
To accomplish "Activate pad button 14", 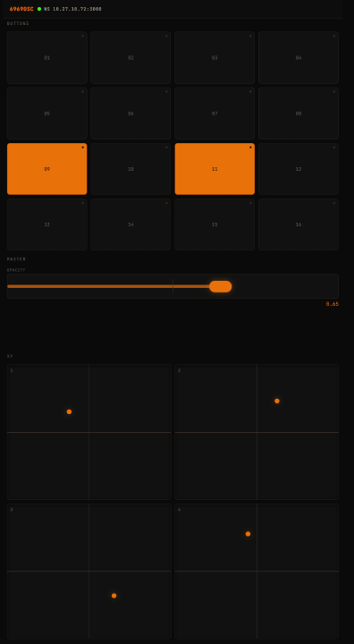I will tap(131, 225).
